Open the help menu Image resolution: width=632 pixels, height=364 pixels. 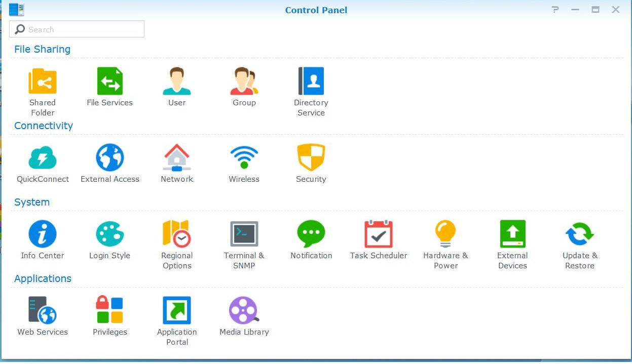pos(555,10)
